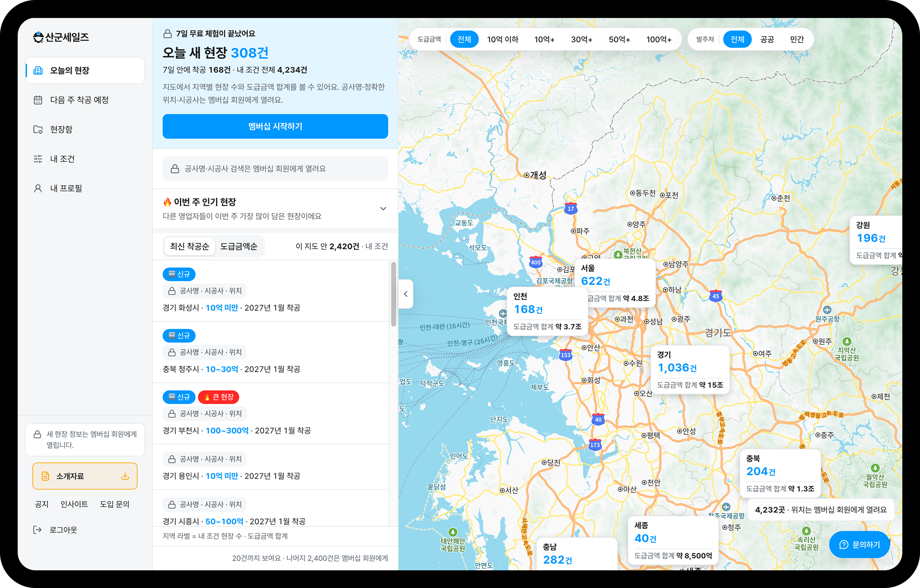Viewport: 920px width, 588px height.
Task: Click lock icon on 충북 청주시 listing
Action: click(172, 352)
